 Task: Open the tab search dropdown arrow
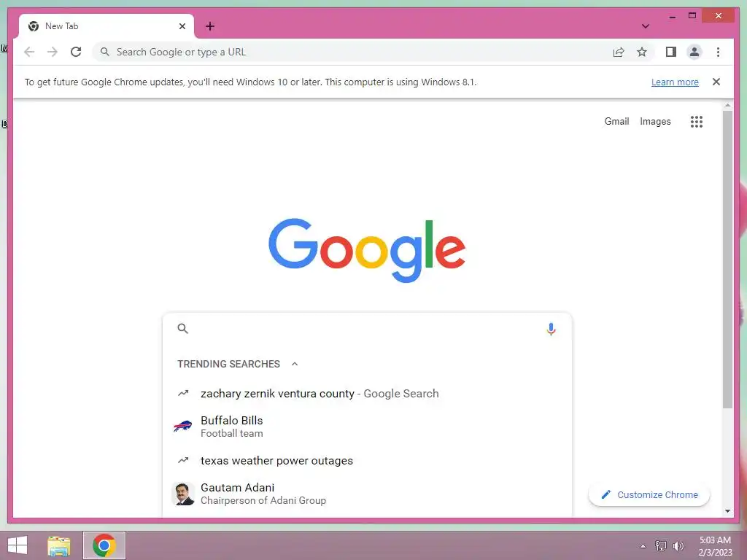pos(645,26)
